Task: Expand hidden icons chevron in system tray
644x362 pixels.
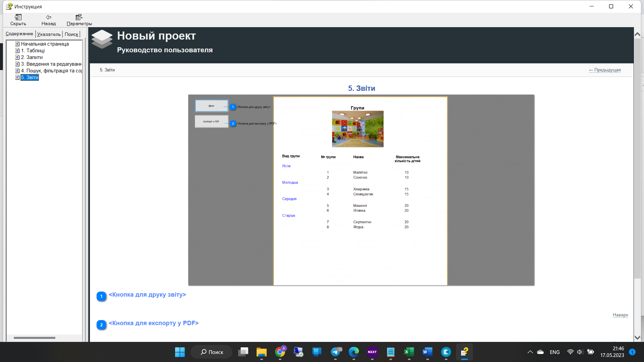Action: point(530,352)
